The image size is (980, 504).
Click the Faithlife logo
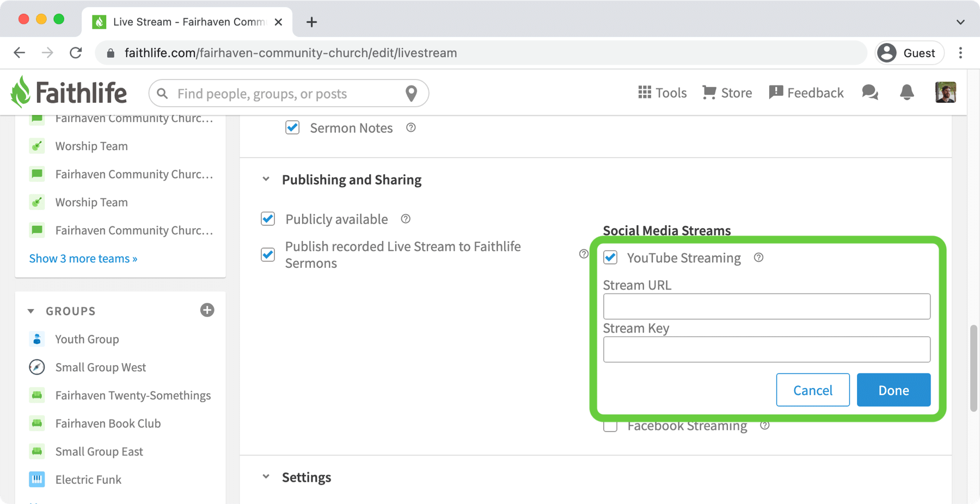pyautogui.click(x=69, y=92)
